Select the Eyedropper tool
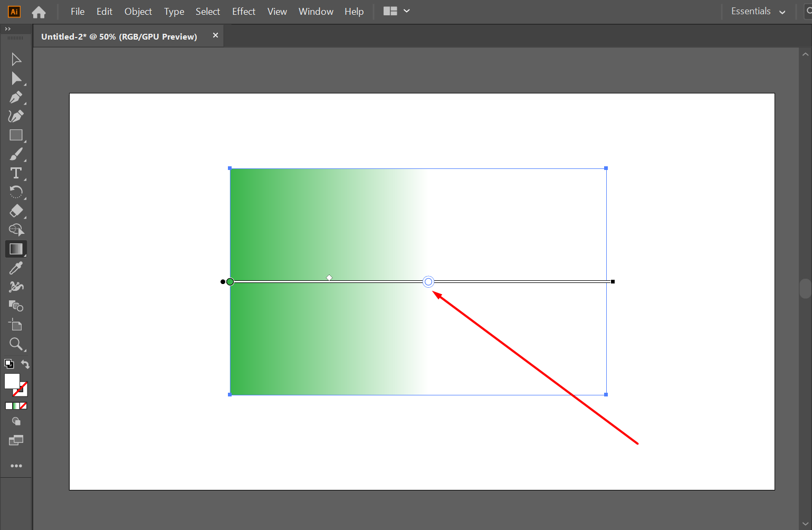Image resolution: width=812 pixels, height=530 pixels. click(16, 268)
